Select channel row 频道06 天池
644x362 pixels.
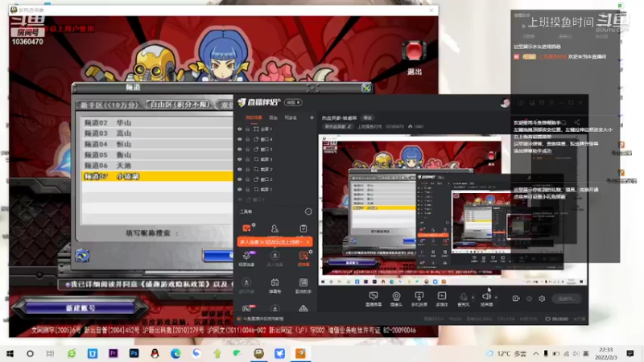(157, 166)
